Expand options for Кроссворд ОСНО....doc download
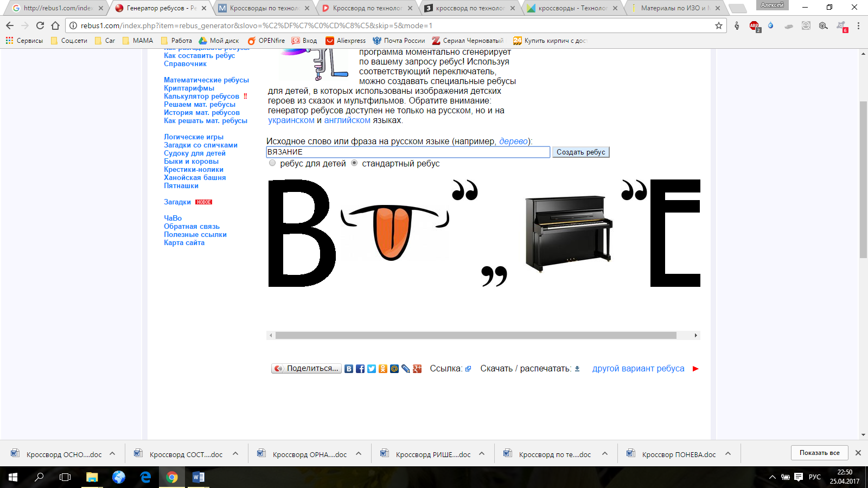 coord(112,454)
